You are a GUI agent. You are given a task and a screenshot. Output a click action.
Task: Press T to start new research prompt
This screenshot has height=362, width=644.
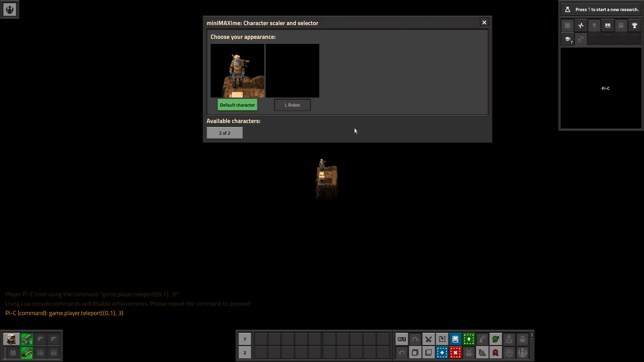point(603,8)
